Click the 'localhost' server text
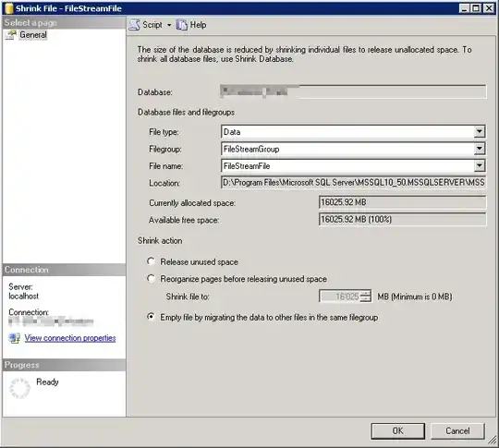 click(23, 297)
